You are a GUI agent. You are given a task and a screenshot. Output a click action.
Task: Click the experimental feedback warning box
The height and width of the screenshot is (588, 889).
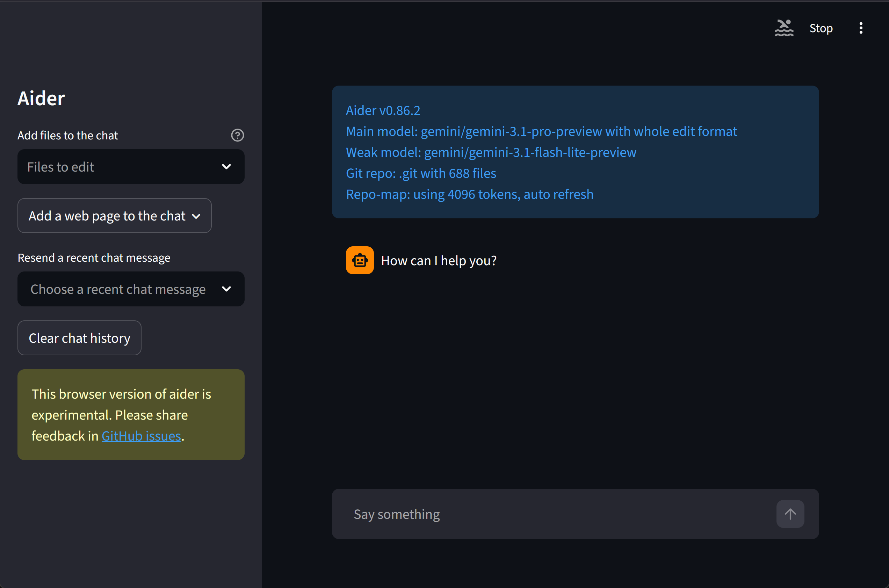[131, 414]
